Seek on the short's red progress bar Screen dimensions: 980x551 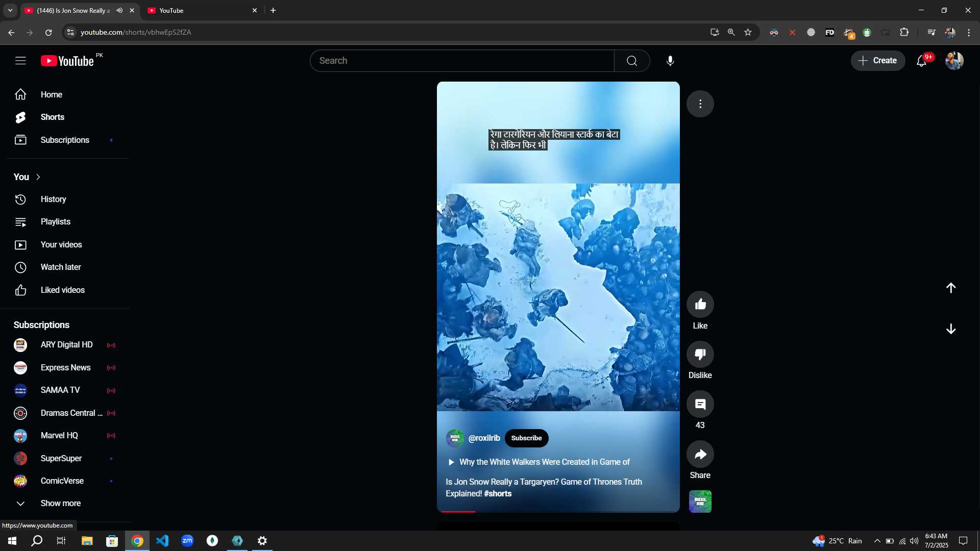point(558,511)
